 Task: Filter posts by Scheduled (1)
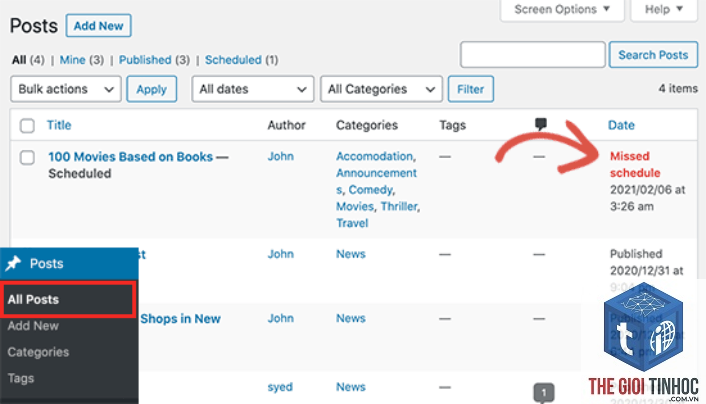point(241,60)
